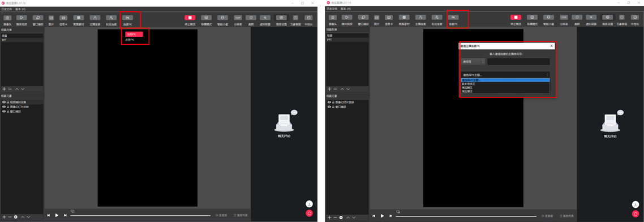Open 播放列表 playlist in left window

coord(241,215)
